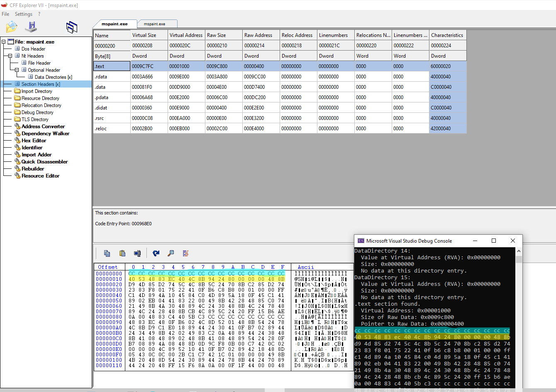Click the Hex Editor gear icon
The height and width of the screenshot is (392, 556).
[17, 140]
